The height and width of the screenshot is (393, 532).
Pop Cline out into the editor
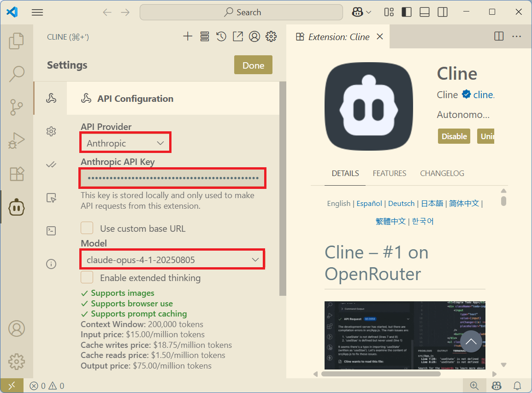pos(238,36)
